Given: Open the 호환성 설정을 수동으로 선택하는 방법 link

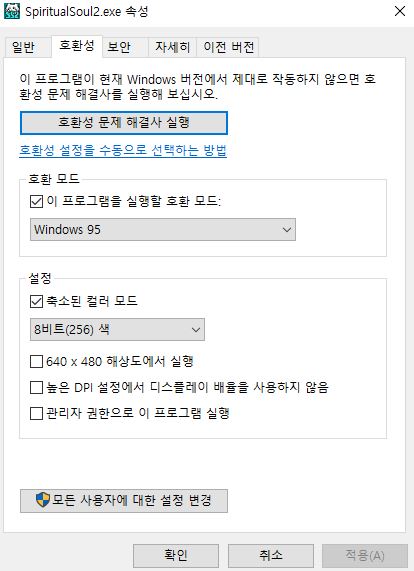Looking at the screenshot, I should [123, 150].
